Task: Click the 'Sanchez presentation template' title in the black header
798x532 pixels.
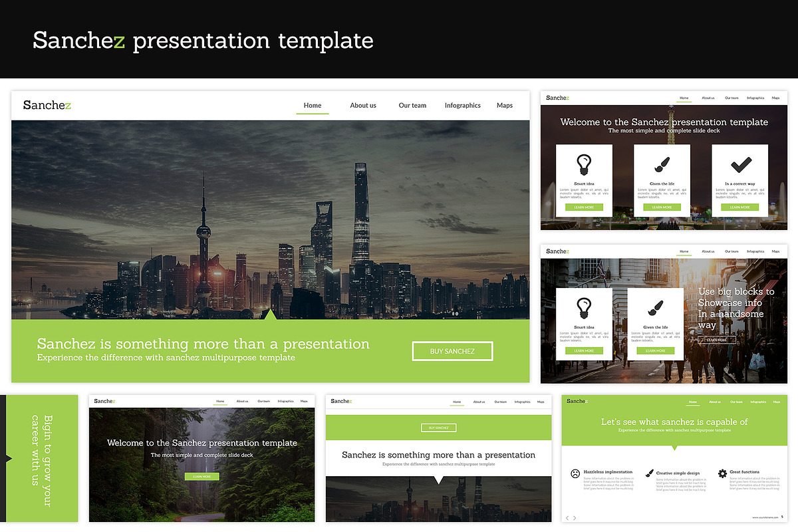Action: [x=203, y=40]
